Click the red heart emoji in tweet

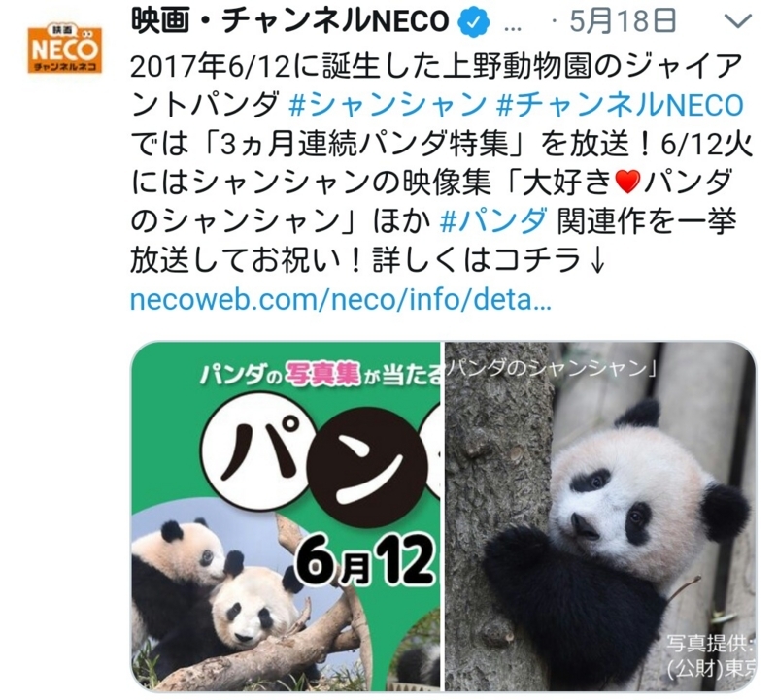pyautogui.click(x=627, y=182)
